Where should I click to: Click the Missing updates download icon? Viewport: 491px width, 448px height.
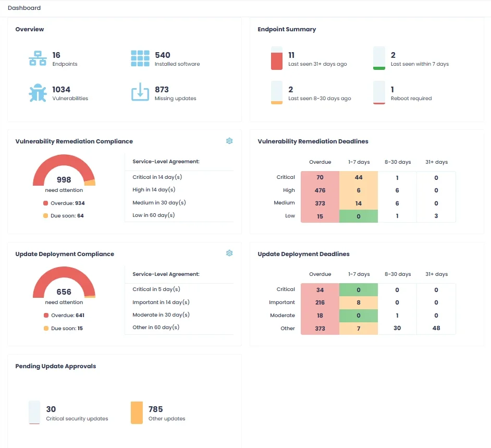coord(140,93)
